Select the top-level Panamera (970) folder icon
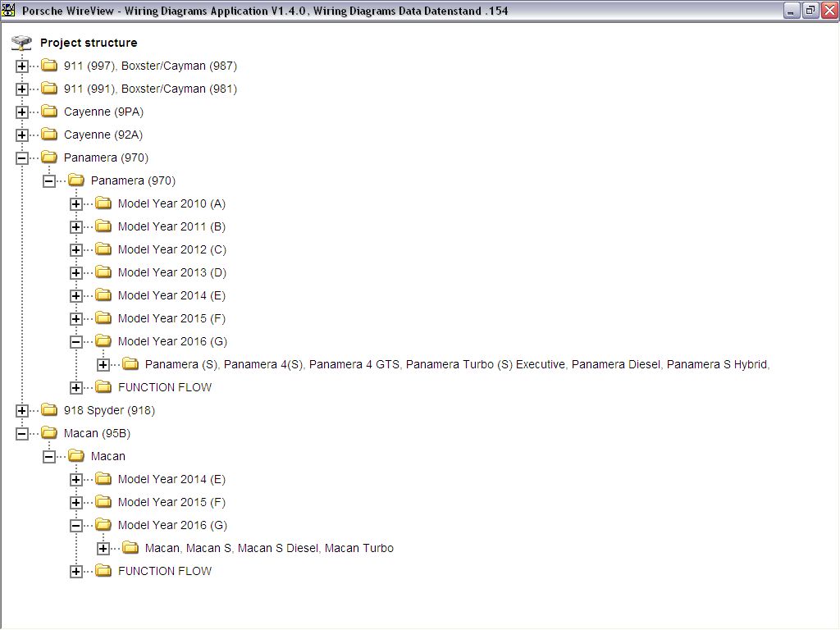The height and width of the screenshot is (630, 840). point(49,157)
